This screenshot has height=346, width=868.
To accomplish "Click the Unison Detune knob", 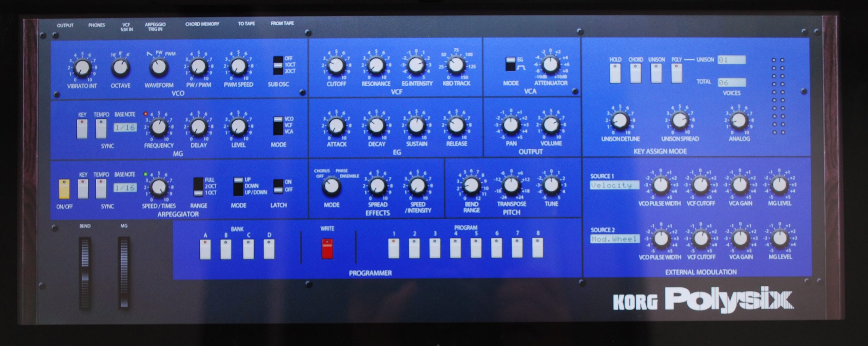I will point(620,121).
